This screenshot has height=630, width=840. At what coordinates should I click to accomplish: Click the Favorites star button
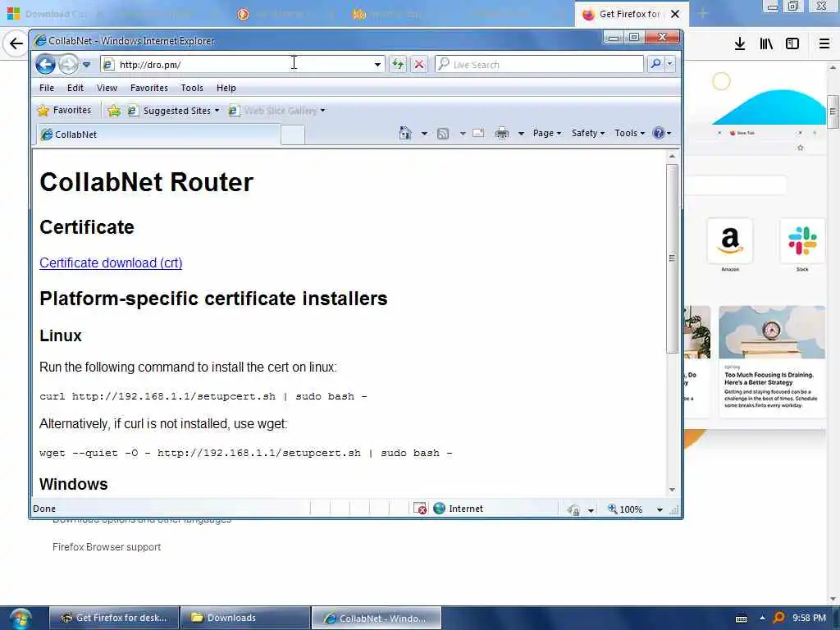click(64, 111)
